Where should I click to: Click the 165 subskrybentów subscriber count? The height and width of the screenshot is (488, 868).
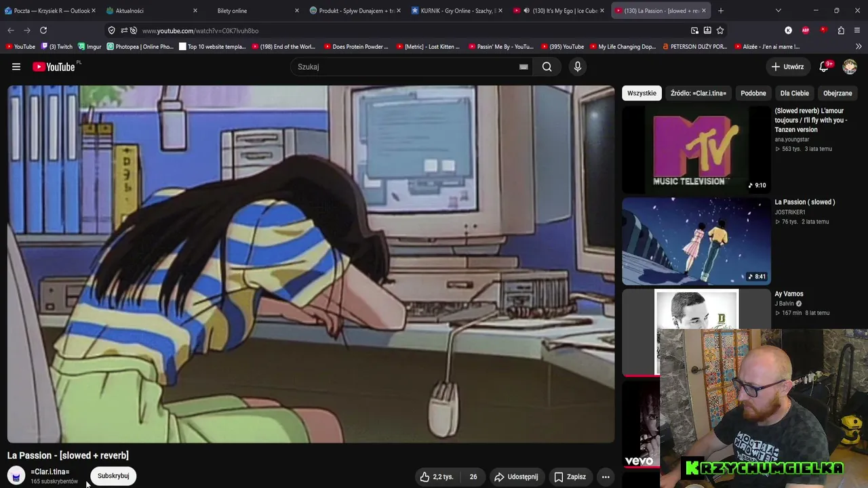(54, 481)
